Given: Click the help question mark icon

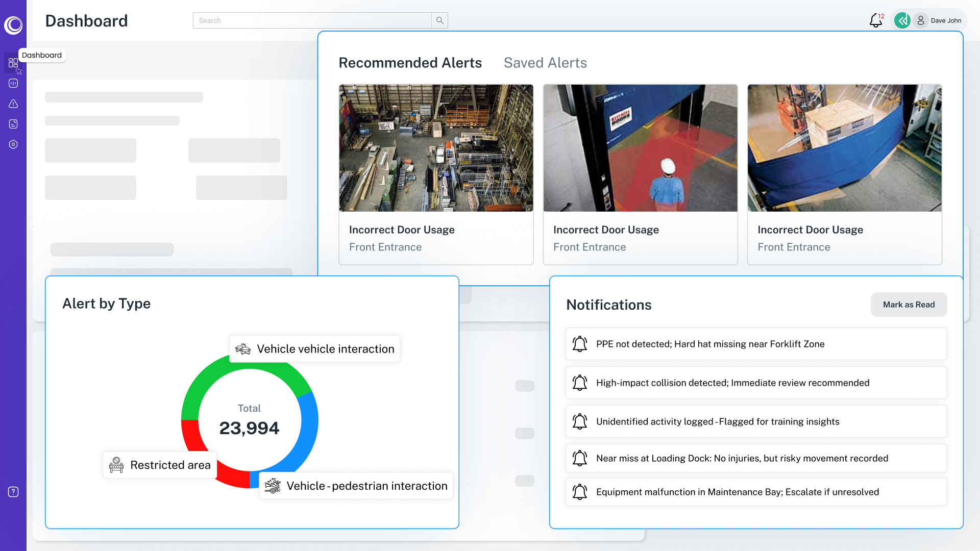Looking at the screenshot, I should (x=13, y=492).
